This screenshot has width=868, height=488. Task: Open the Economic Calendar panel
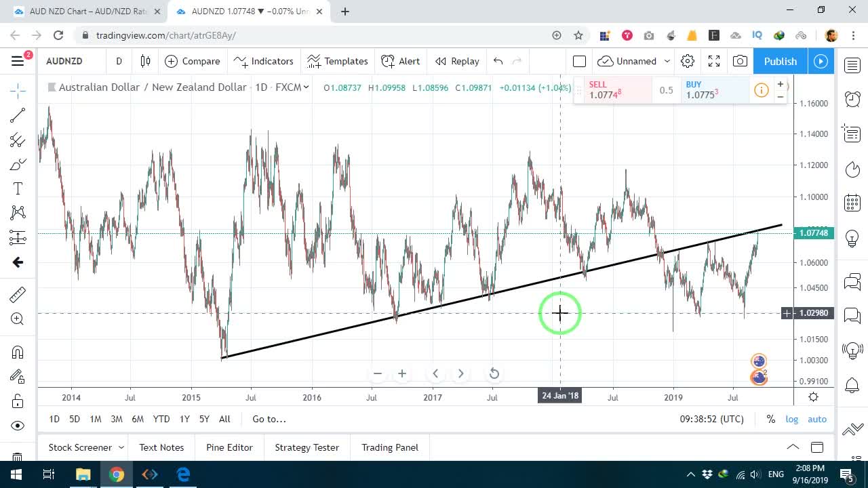coord(852,203)
